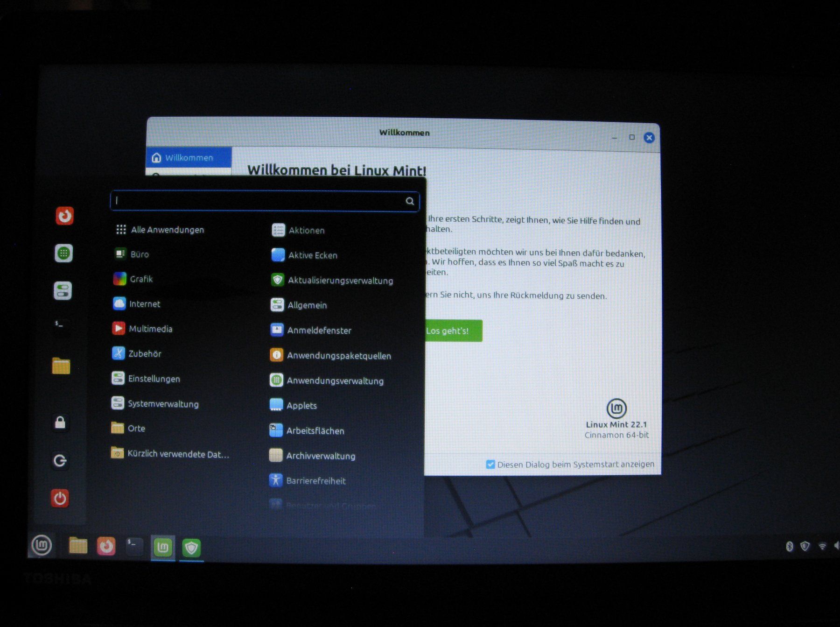The image size is (840, 627).
Task: Open file manager from the bottom panel
Action: [x=78, y=545]
